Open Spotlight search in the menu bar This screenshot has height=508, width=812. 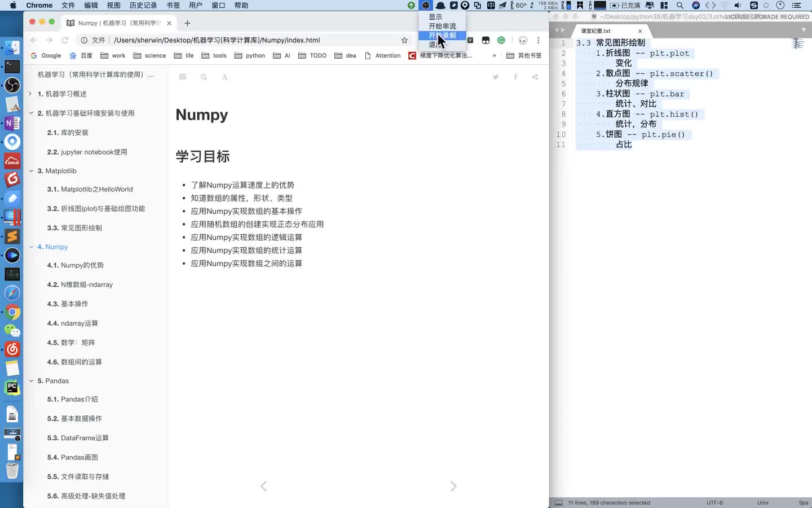680,5
